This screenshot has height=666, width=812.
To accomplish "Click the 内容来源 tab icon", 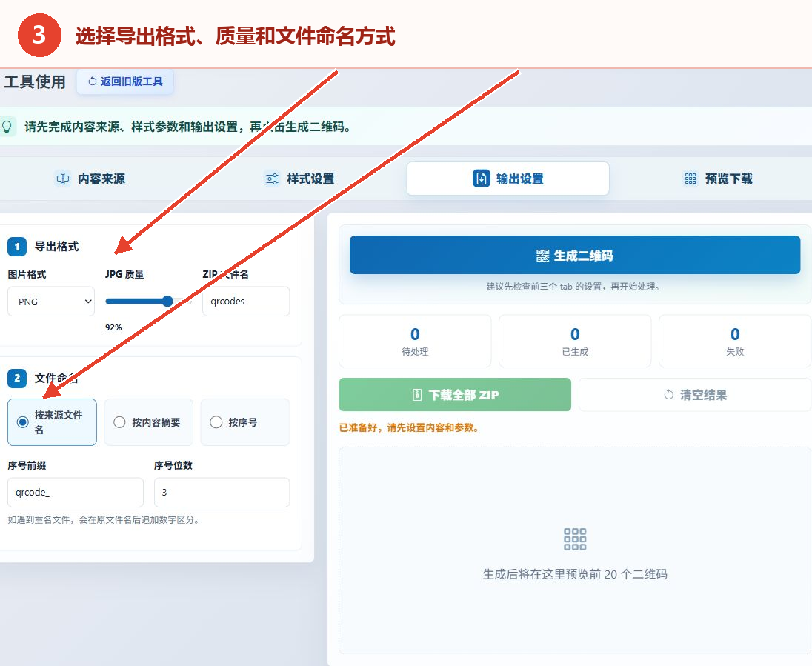I will [63, 179].
